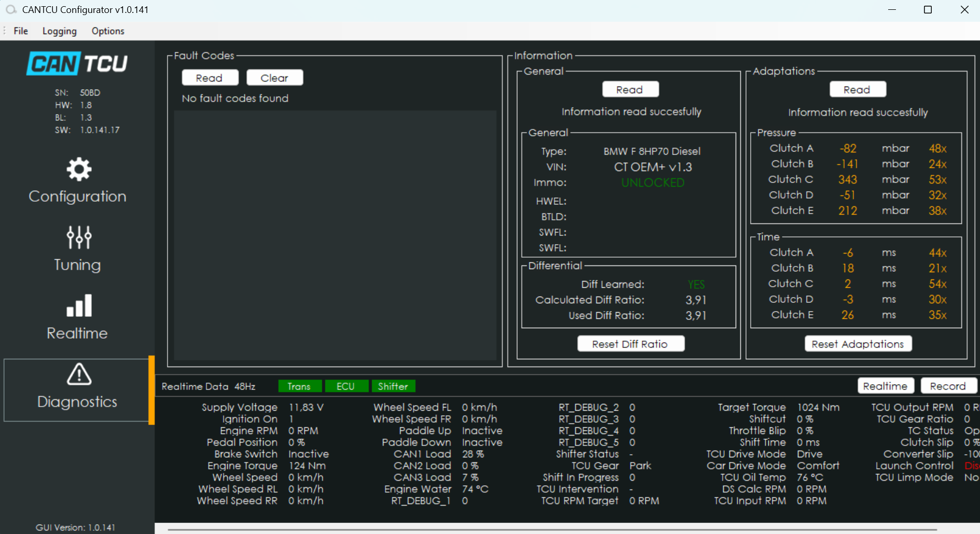Open the File menu

[x=21, y=31]
